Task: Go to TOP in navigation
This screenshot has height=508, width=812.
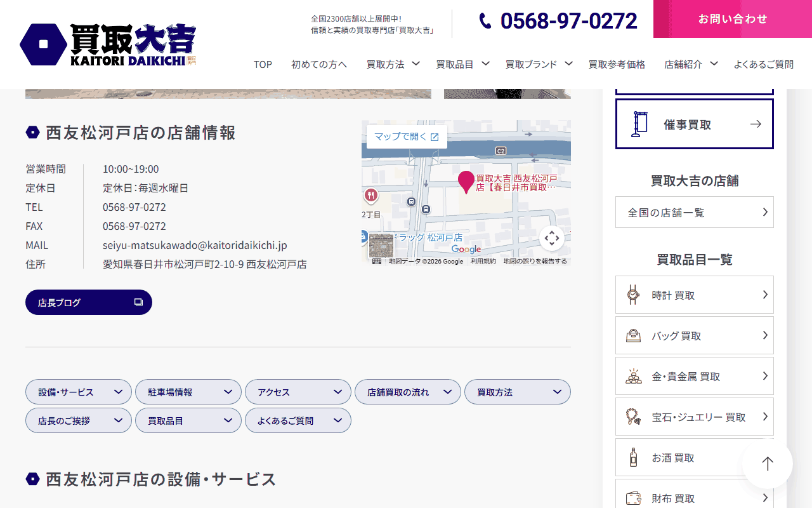Action: coord(263,64)
